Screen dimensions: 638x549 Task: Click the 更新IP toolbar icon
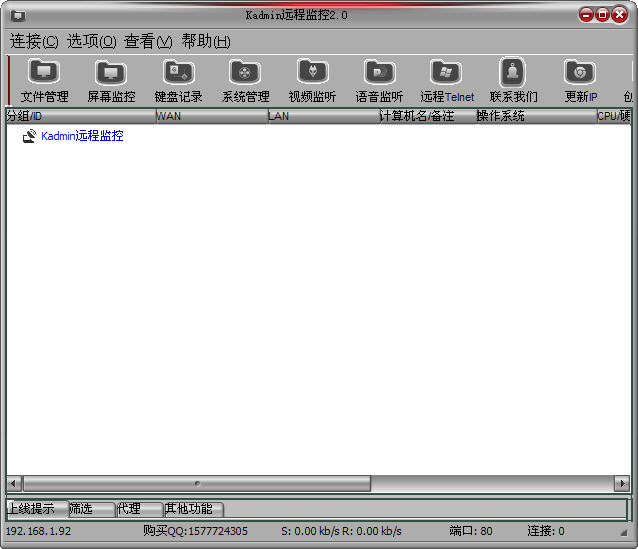580,80
